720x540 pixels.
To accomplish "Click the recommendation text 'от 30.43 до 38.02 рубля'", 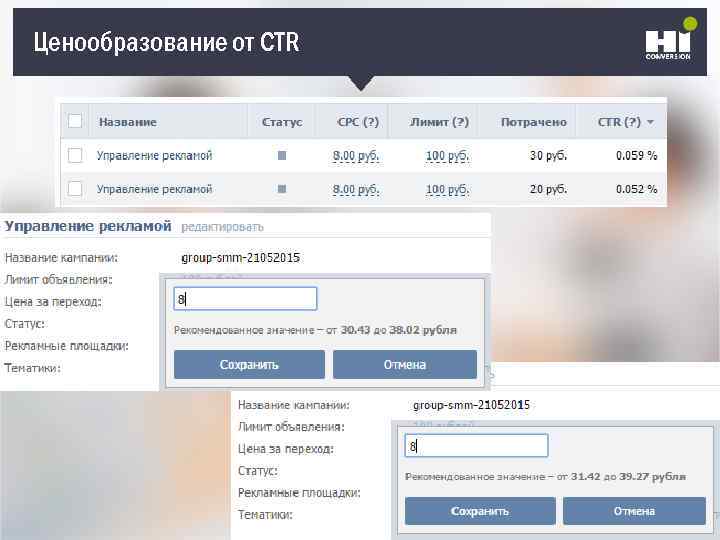I will 391,330.
